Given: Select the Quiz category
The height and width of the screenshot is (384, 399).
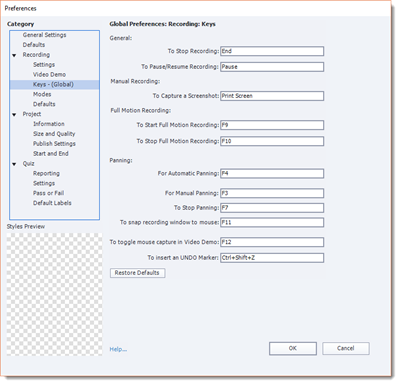Looking at the screenshot, I should [x=28, y=163].
